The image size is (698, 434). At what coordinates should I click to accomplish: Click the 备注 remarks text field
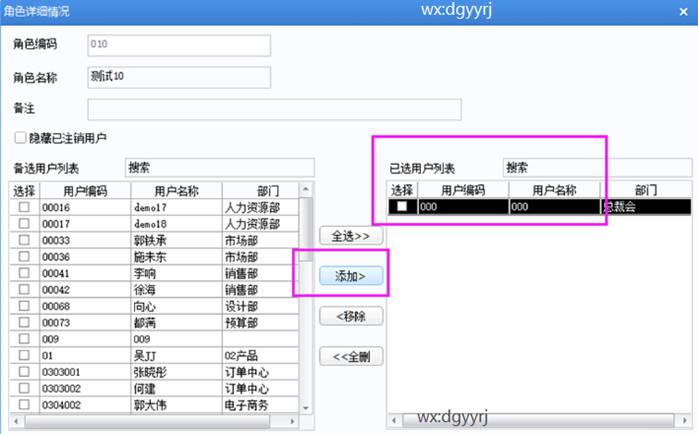point(274,108)
